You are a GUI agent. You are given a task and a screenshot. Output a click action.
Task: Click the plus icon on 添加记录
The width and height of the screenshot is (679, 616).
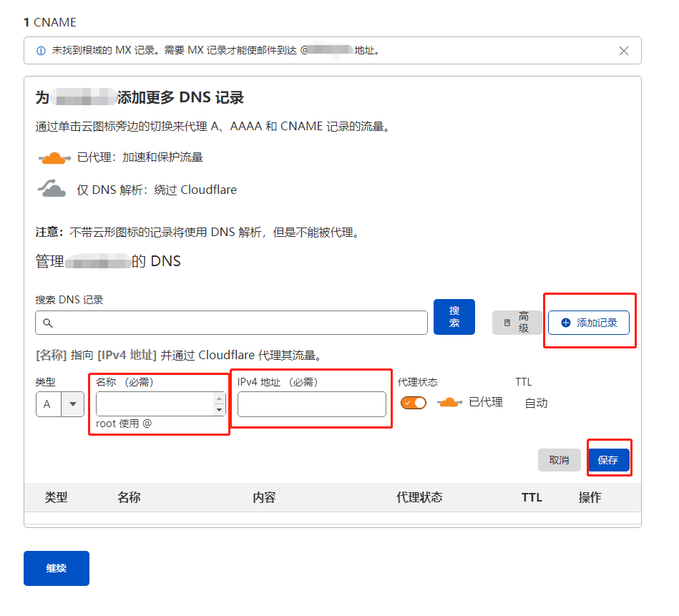coord(565,323)
